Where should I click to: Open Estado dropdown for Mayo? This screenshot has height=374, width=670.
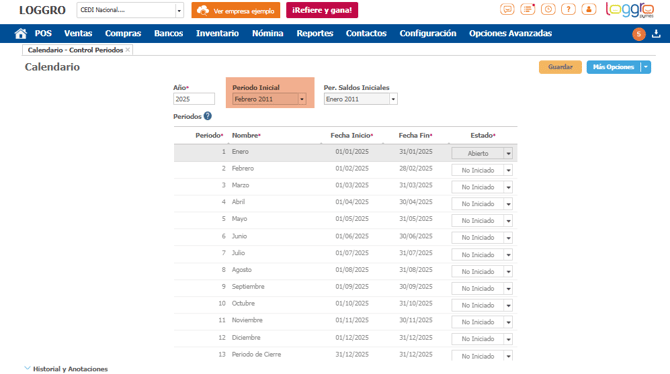pos(508,221)
